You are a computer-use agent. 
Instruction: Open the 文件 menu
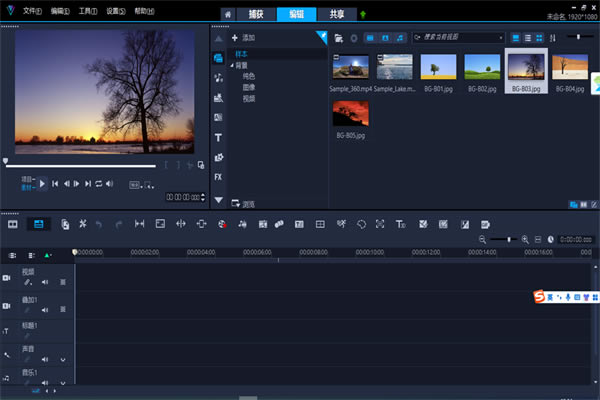[32, 11]
